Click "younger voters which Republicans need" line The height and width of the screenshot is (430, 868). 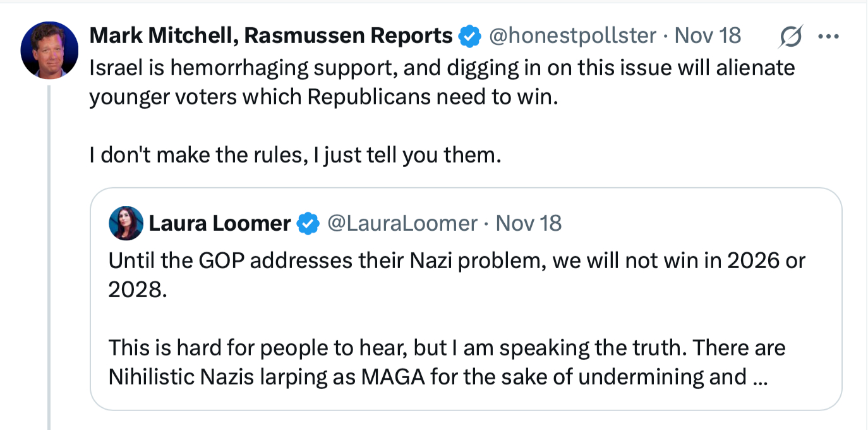[x=323, y=97]
